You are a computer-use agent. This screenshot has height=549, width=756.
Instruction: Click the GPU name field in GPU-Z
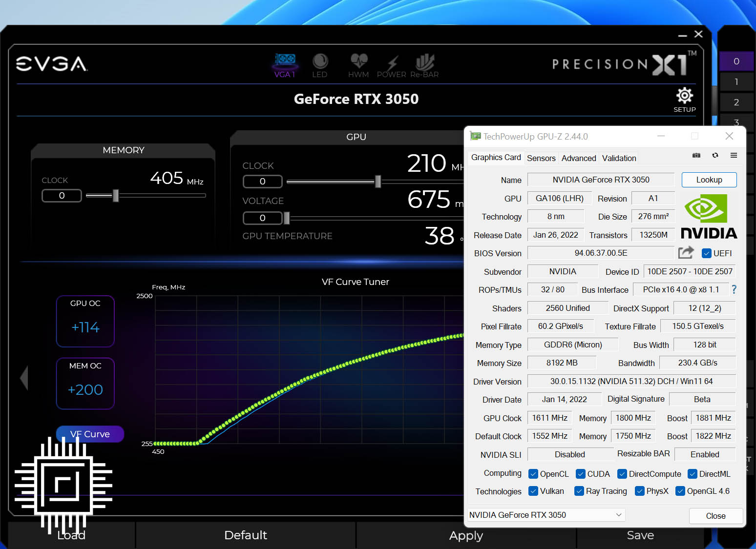click(x=601, y=180)
